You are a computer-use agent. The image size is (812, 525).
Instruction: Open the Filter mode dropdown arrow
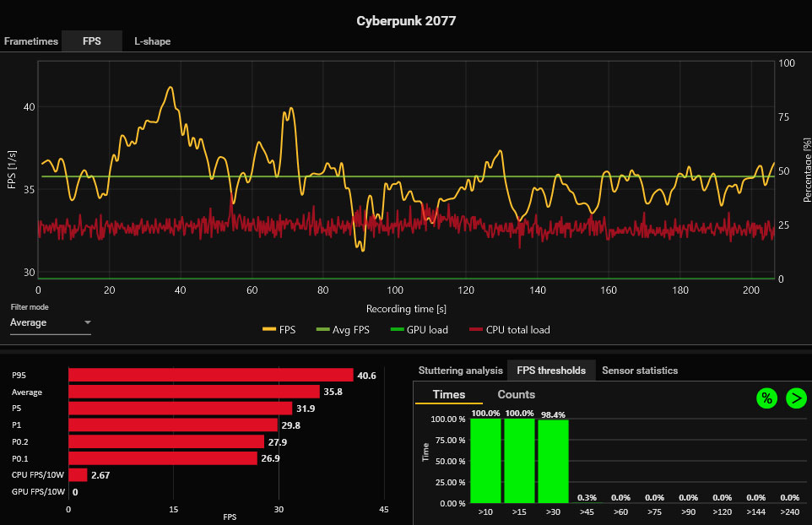[x=87, y=322]
